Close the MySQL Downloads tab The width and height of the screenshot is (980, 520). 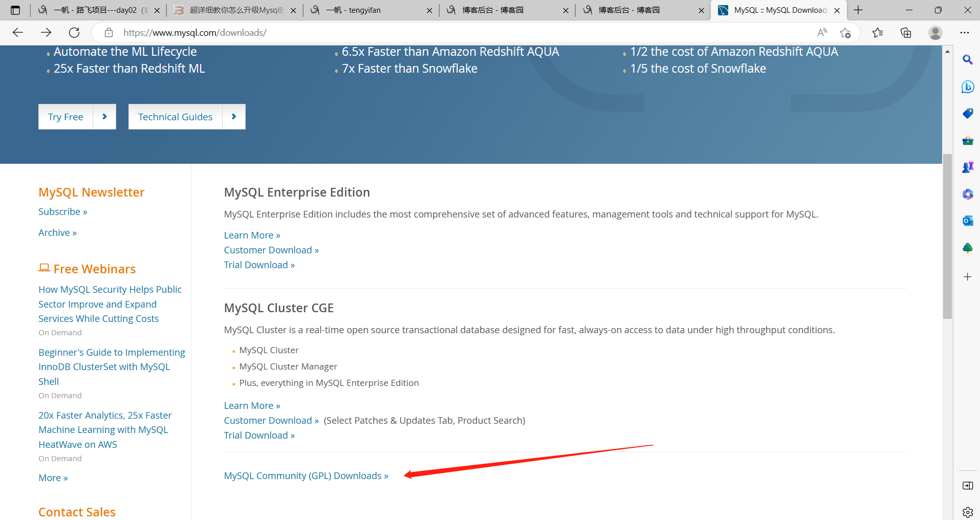tap(837, 10)
